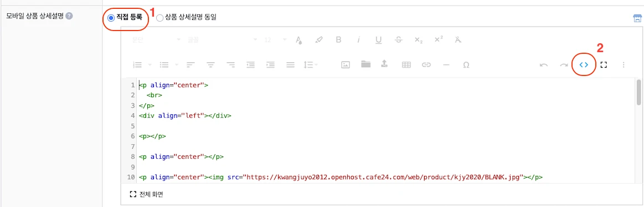Insert special character omega icon
Viewport: 644px width, 207px height.
(466, 64)
